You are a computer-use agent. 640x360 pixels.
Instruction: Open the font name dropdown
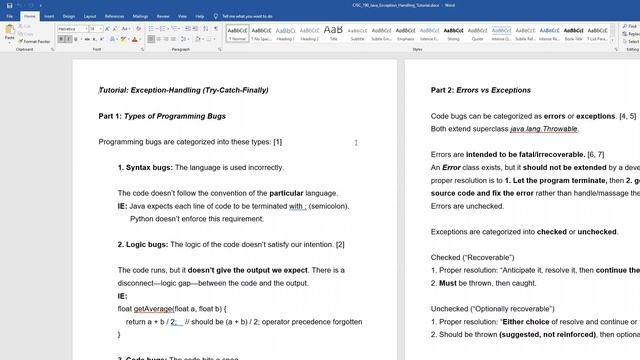click(86, 29)
